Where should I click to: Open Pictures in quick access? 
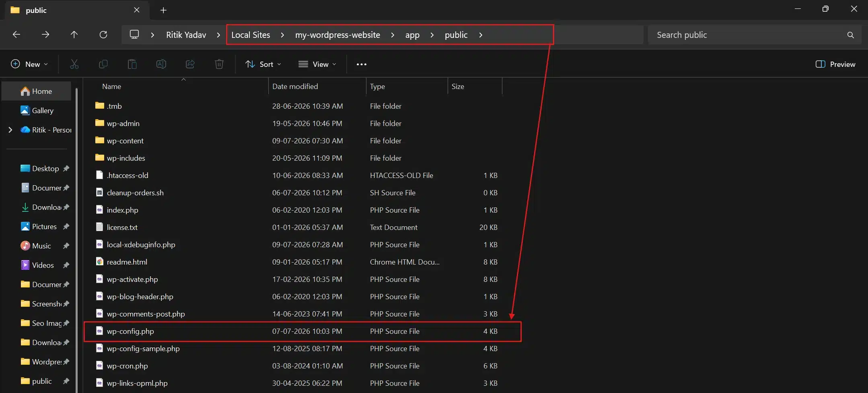pos(39,226)
